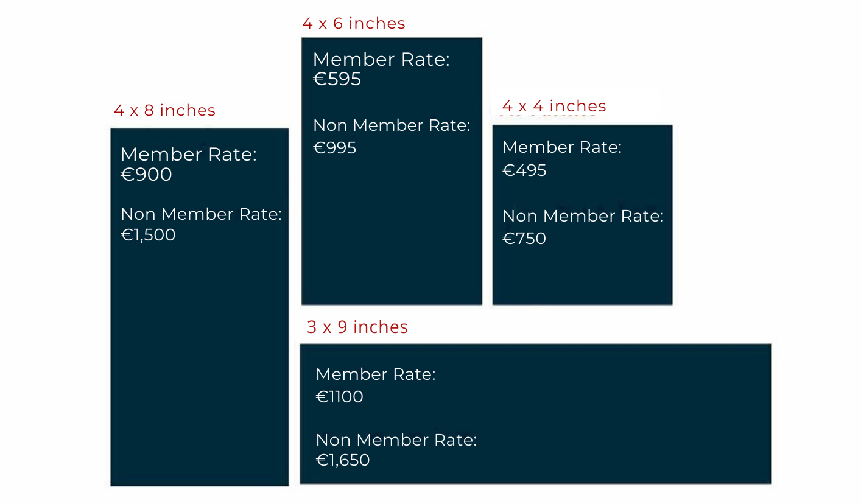This screenshot has height=504, width=861.
Task: Click the 4 x 8 inches size label
Action: tap(164, 110)
